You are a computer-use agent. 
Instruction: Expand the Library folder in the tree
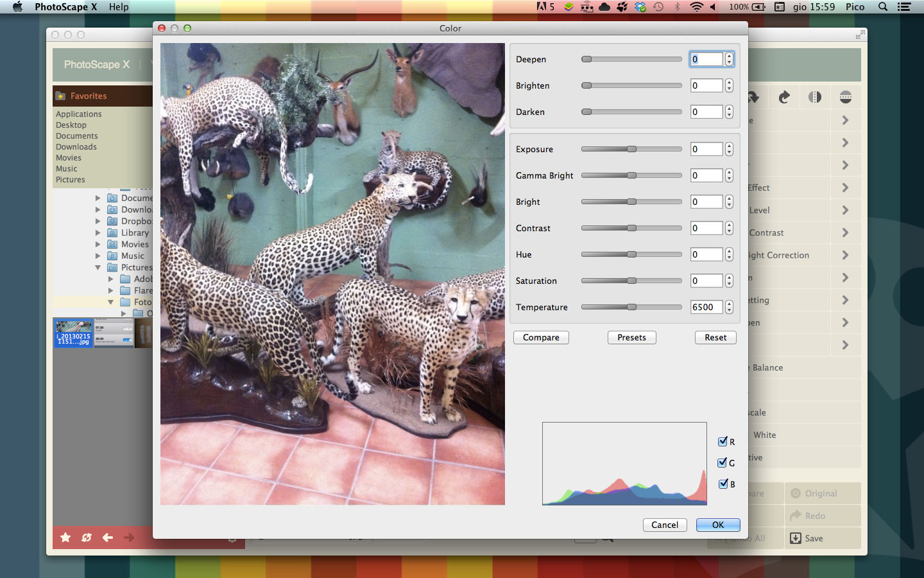coord(98,232)
